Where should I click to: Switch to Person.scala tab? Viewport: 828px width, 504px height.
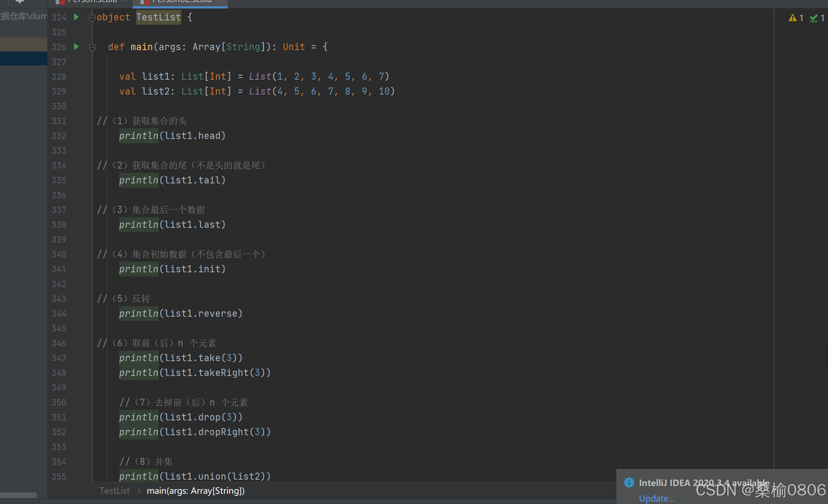tap(92, 1)
